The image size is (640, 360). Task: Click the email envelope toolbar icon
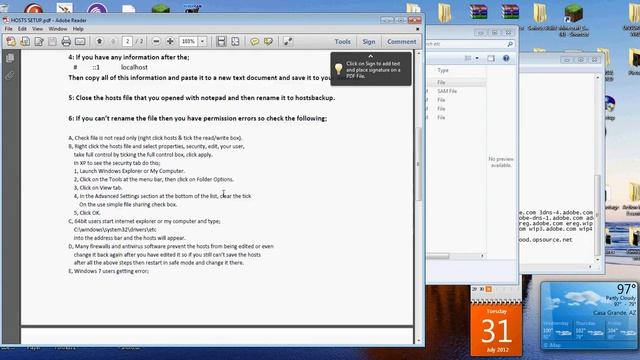[80, 42]
